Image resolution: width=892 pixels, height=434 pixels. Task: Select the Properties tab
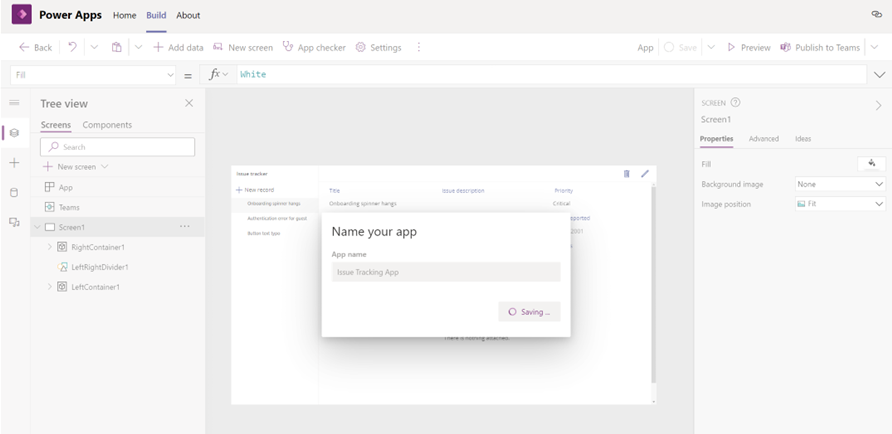tap(716, 139)
